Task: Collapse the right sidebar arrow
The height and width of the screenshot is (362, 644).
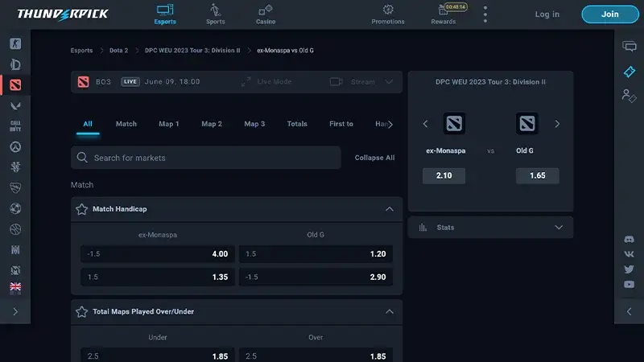Action: [629, 311]
